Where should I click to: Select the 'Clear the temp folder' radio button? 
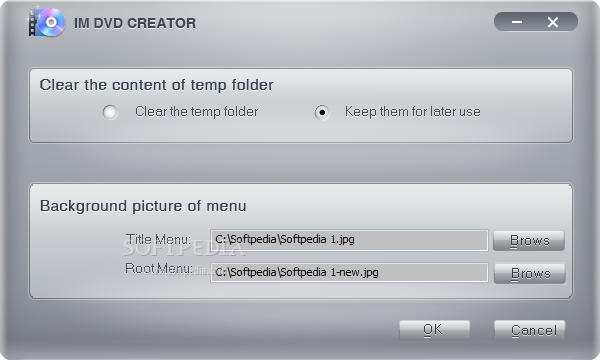(x=110, y=112)
